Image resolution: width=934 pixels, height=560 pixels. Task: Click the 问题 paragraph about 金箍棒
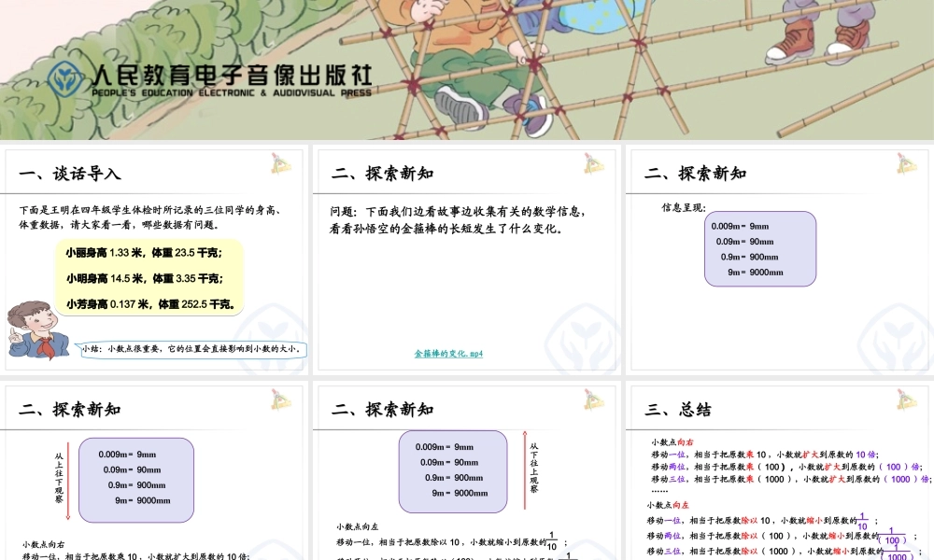click(459, 219)
